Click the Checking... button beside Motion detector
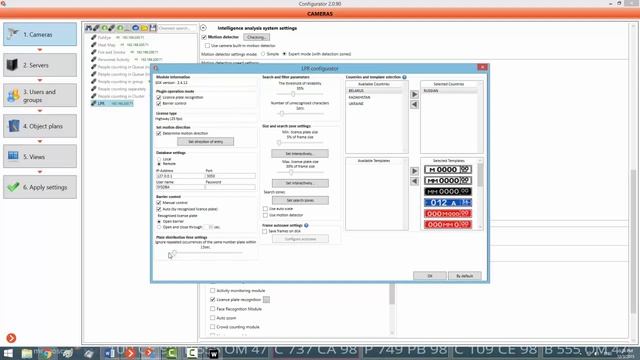The width and height of the screenshot is (640, 360). (x=256, y=37)
